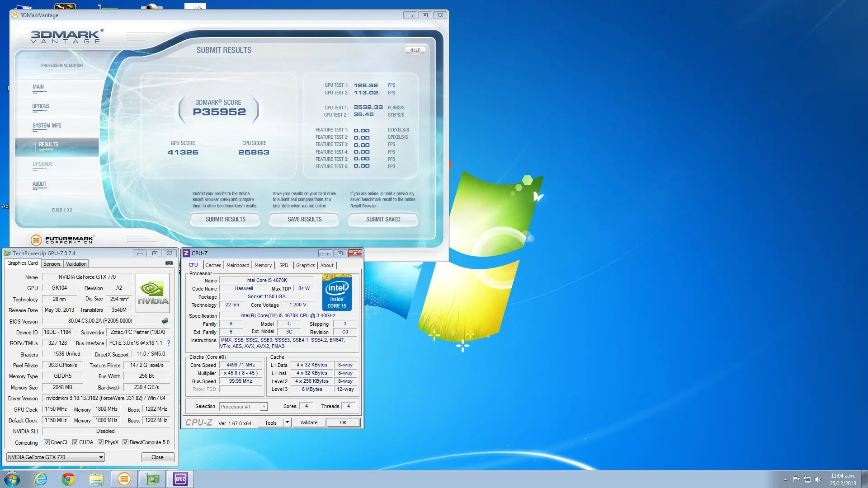Click the Intel Core i5 logo in CPU-Z
Viewport: 868px width, 488px height.
click(x=337, y=292)
